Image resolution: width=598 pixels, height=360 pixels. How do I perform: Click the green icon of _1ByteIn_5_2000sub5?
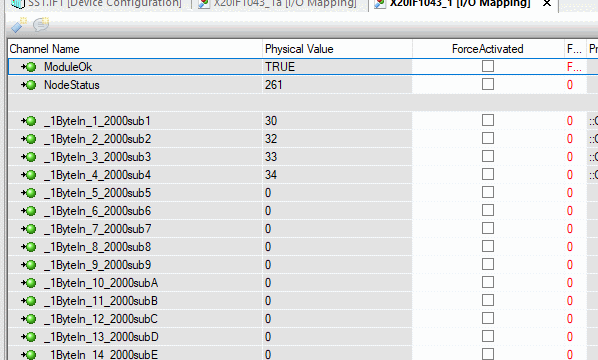[29, 193]
